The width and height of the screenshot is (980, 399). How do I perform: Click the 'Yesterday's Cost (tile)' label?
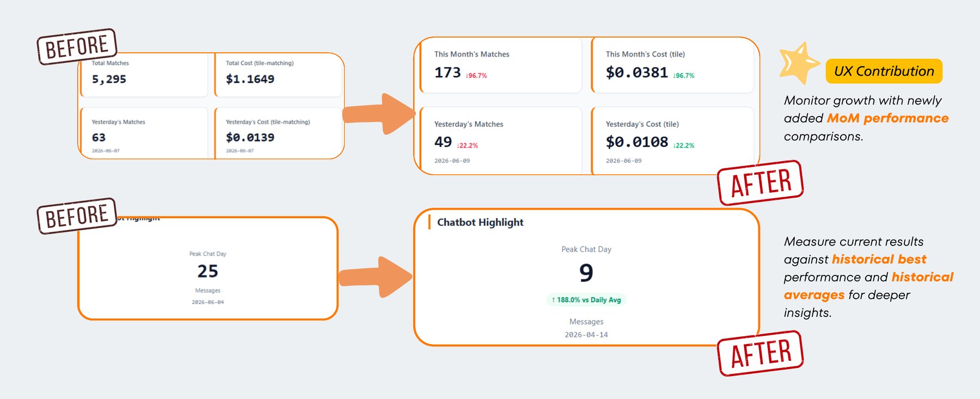coord(642,124)
